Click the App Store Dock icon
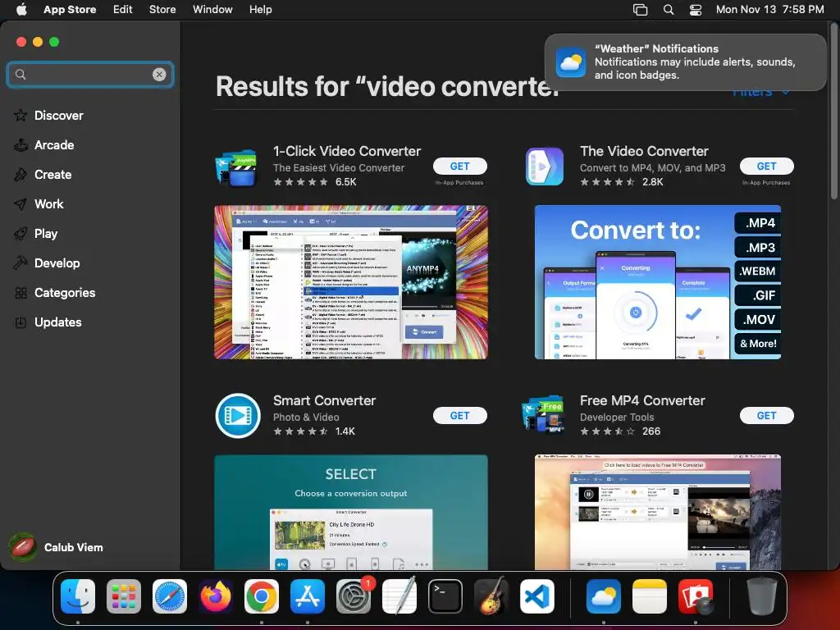The image size is (840, 630). click(308, 596)
